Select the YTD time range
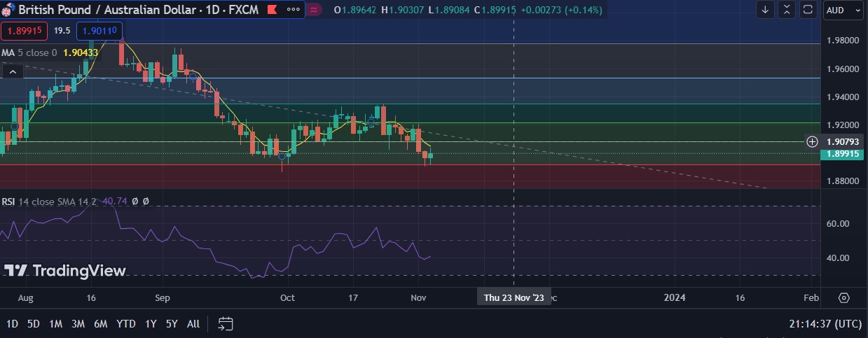 (x=126, y=323)
